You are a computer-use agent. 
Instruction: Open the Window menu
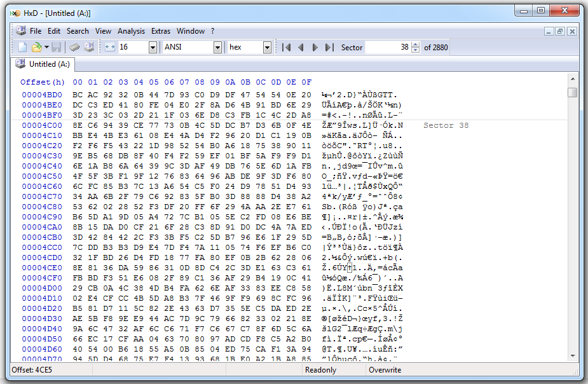191,31
